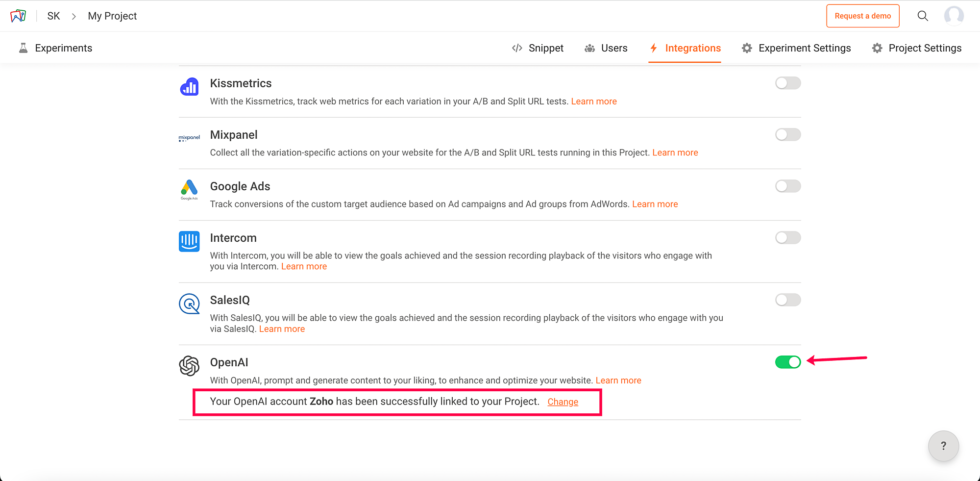Click the Integrations lightning bolt icon
This screenshot has height=481, width=980.
654,48
